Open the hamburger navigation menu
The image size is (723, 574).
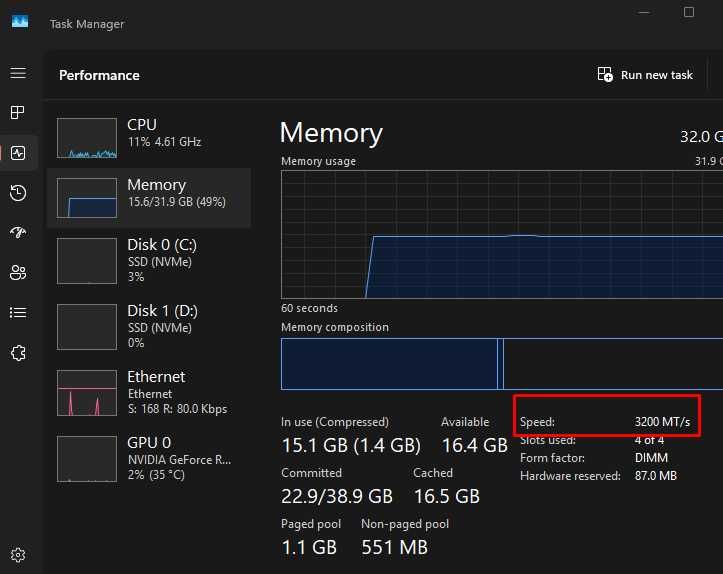click(18, 73)
